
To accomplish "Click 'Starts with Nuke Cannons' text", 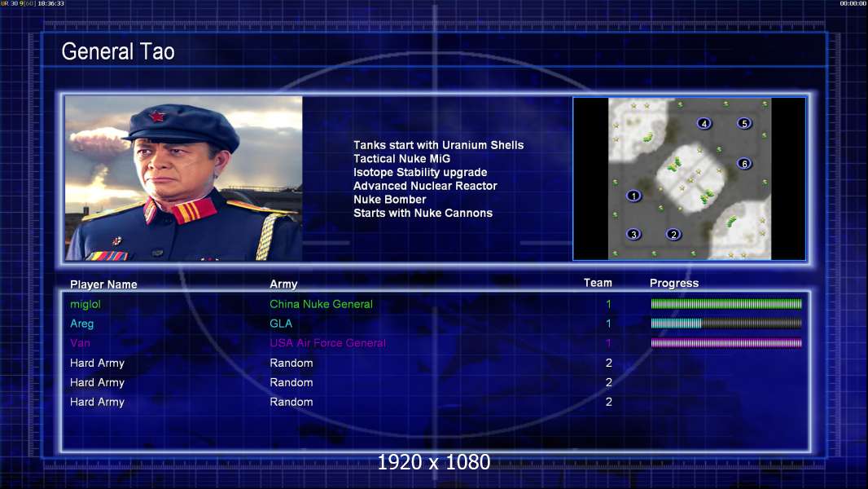I will pos(423,214).
